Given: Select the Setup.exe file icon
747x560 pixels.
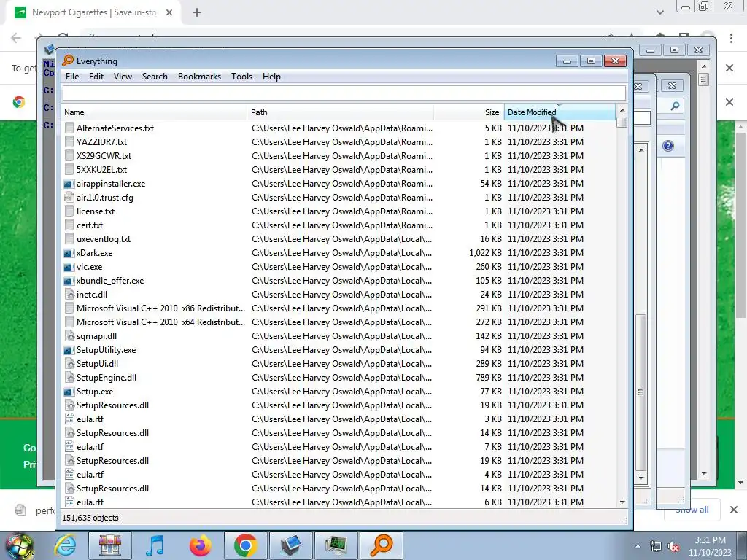Looking at the screenshot, I should click(69, 392).
